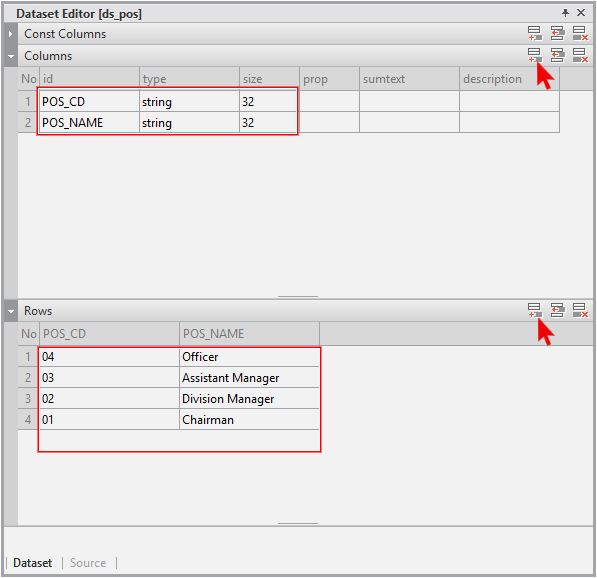Click description cell of POS_CD column

point(509,101)
